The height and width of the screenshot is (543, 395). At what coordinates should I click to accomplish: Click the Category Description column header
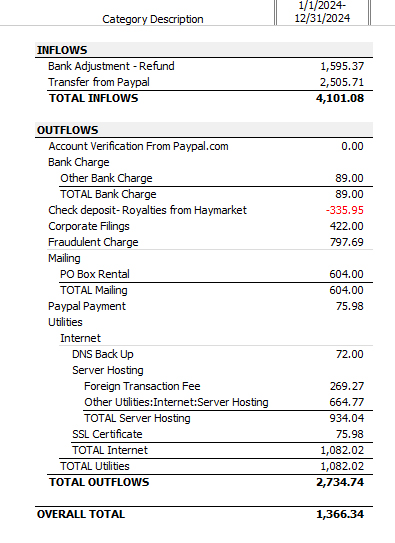tap(153, 19)
